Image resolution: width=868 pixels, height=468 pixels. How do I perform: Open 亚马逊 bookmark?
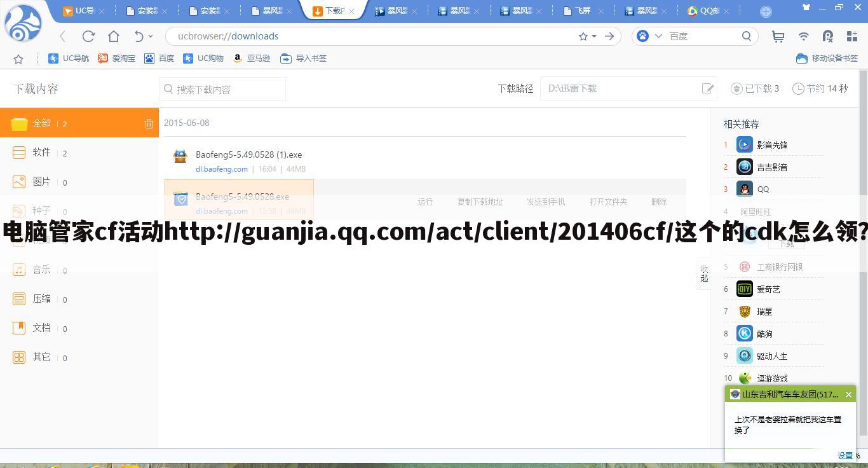252,59
